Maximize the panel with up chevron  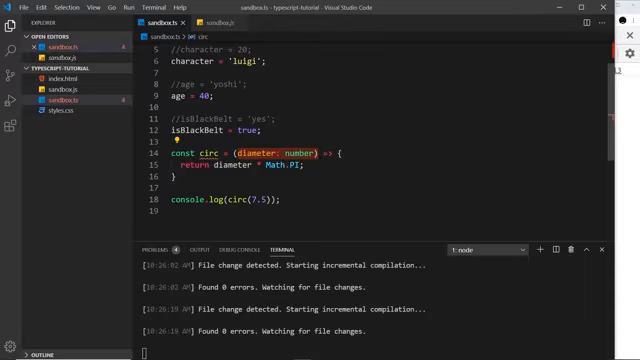click(x=587, y=249)
